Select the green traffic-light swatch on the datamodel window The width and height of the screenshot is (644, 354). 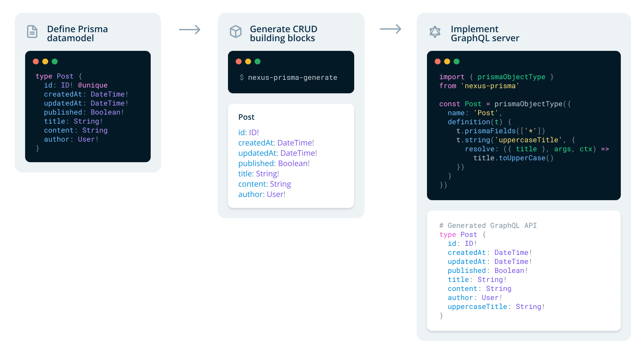coord(54,61)
